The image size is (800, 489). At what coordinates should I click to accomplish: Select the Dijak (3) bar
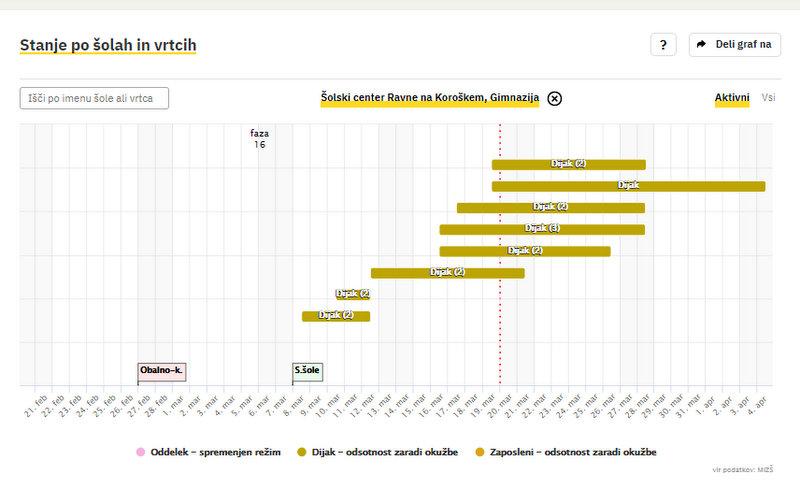pos(541,229)
